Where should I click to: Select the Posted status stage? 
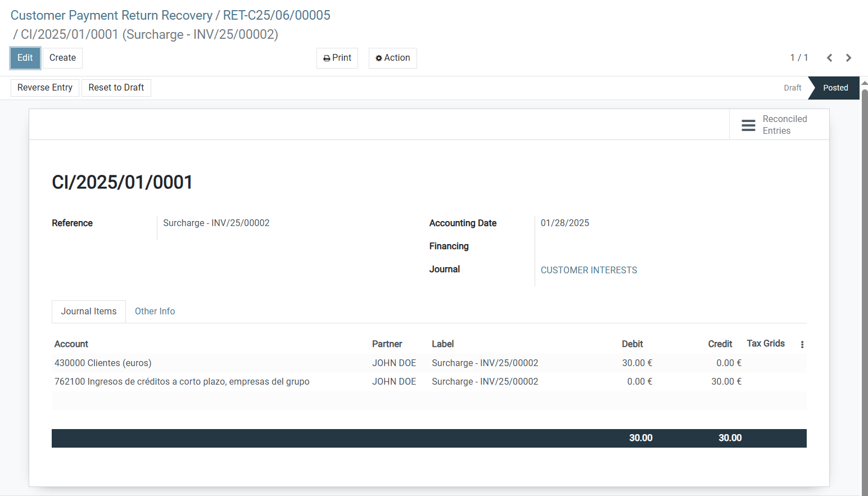coord(835,88)
